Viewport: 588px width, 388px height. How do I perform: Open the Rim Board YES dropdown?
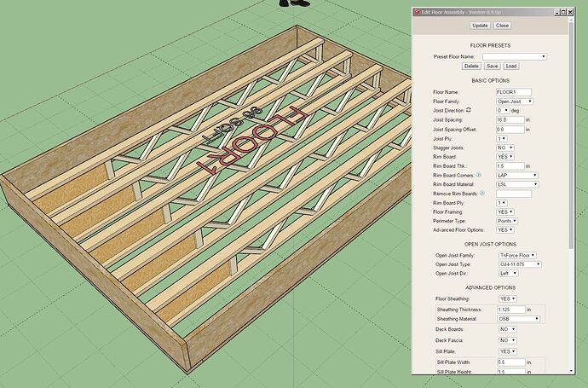(x=505, y=157)
